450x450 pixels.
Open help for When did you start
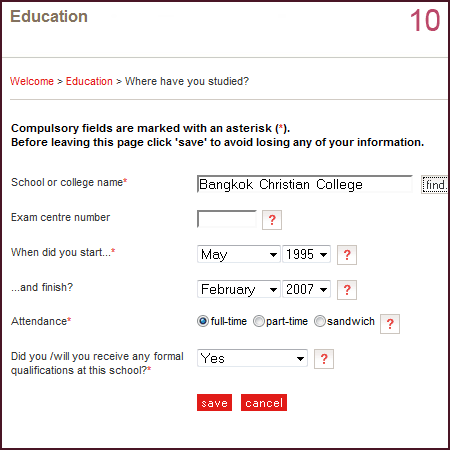[x=347, y=255]
